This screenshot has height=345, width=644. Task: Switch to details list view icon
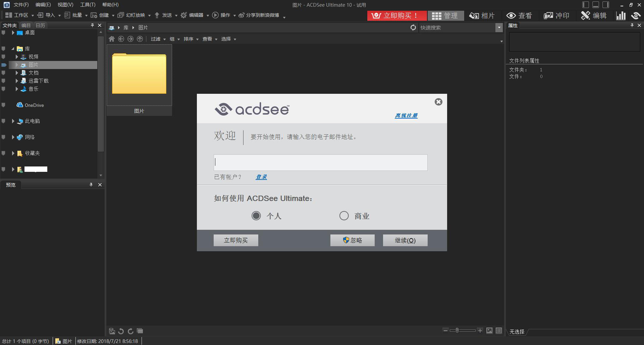[499, 331]
